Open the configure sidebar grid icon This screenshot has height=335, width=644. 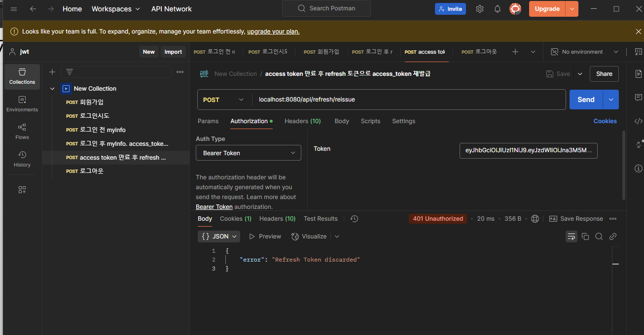[22, 190]
